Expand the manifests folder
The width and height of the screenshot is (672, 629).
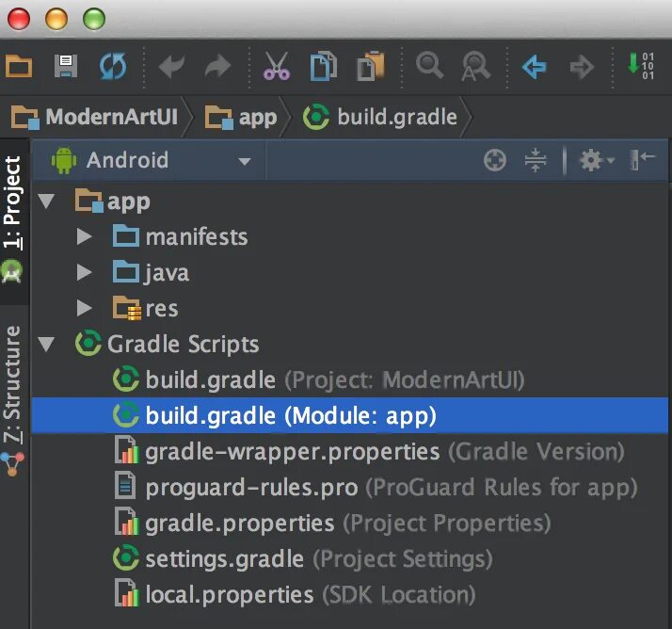tap(85, 236)
